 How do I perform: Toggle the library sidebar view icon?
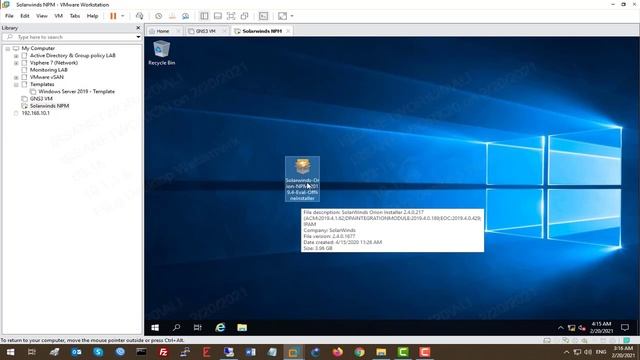204,16
